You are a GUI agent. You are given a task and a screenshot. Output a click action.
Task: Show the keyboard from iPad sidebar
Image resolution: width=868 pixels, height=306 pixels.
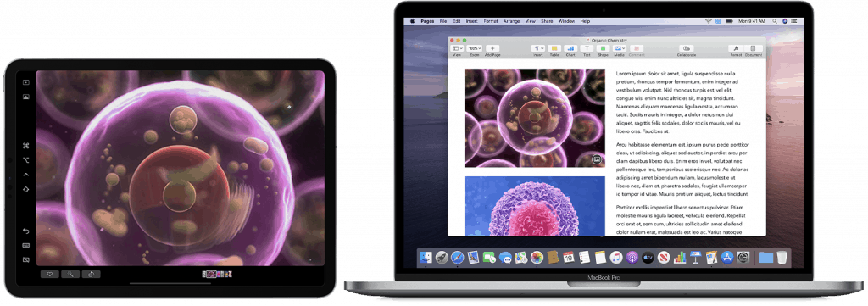pyautogui.click(x=25, y=245)
